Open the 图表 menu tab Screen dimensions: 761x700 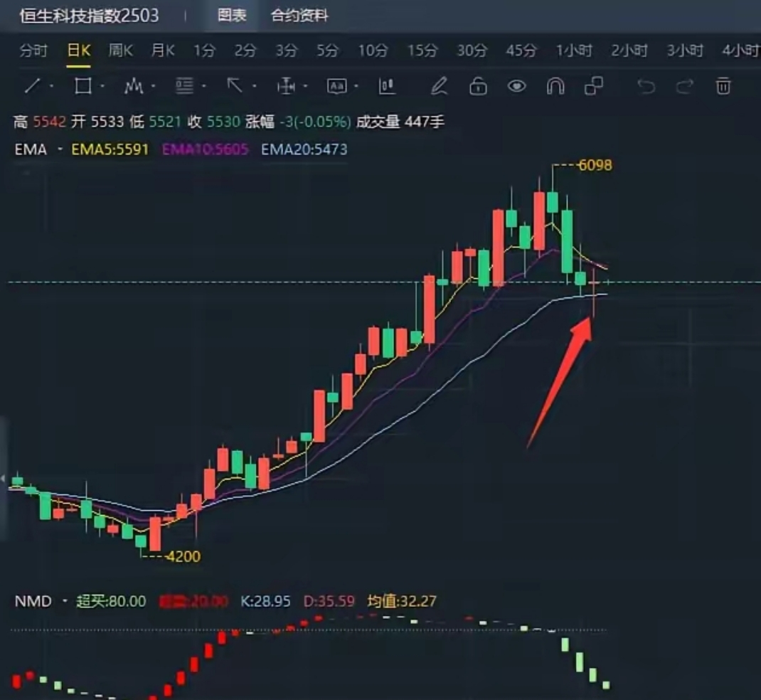(x=233, y=14)
